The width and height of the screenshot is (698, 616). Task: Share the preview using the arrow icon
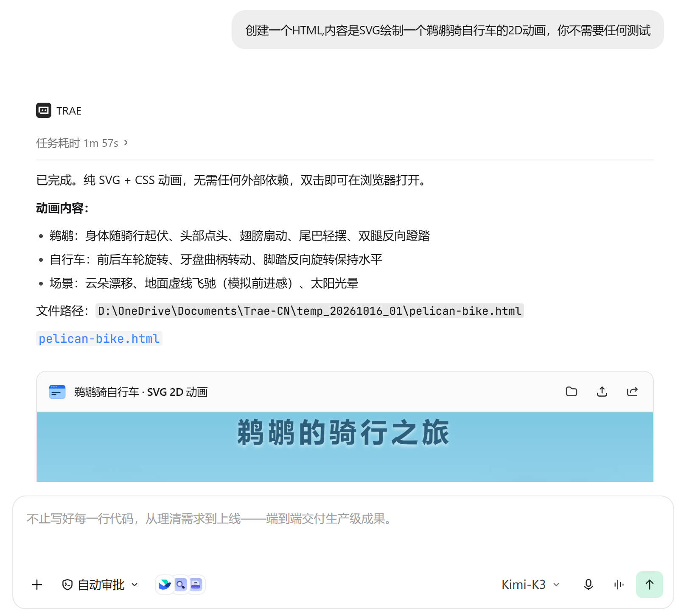pyautogui.click(x=632, y=392)
